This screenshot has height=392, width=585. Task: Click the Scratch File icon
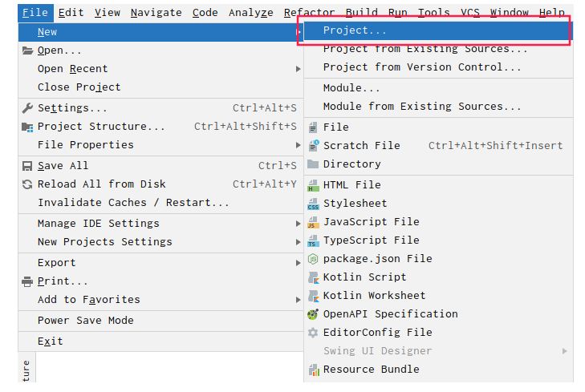point(314,146)
